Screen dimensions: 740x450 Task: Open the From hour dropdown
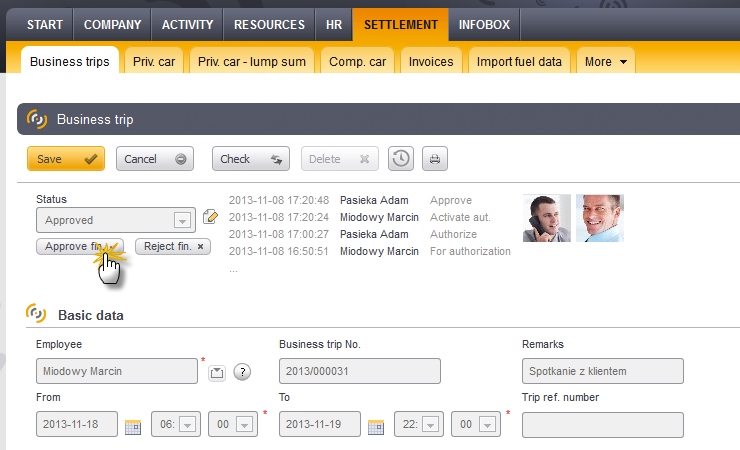click(x=187, y=425)
